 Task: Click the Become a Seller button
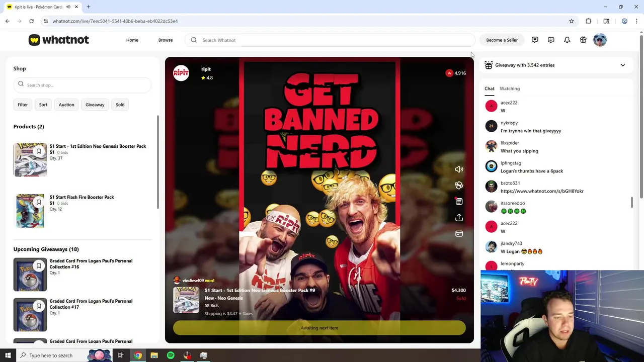click(x=502, y=40)
